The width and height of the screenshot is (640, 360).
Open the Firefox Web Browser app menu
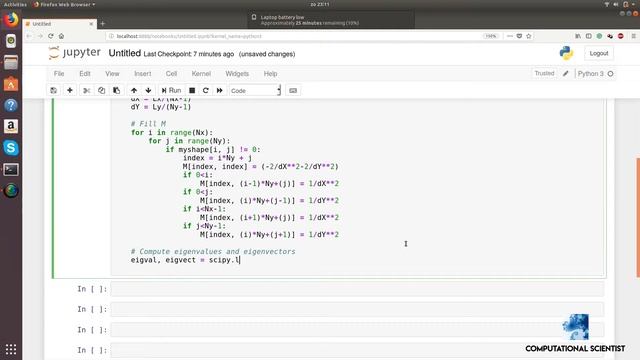(x=64, y=4)
